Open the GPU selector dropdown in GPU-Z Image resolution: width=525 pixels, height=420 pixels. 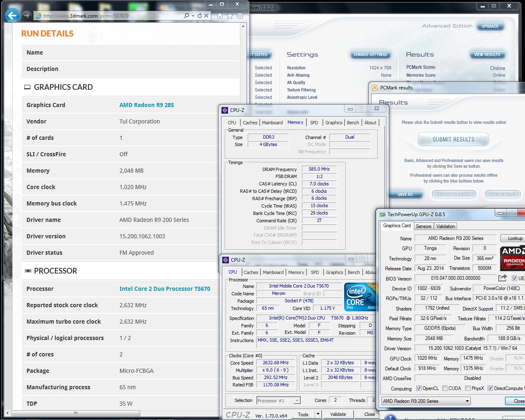[x=467, y=401]
